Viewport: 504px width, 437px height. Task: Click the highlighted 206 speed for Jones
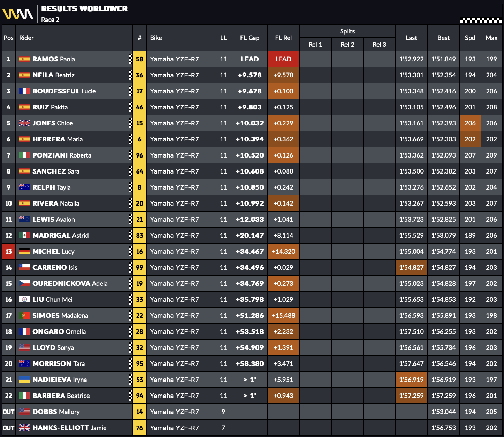point(470,123)
